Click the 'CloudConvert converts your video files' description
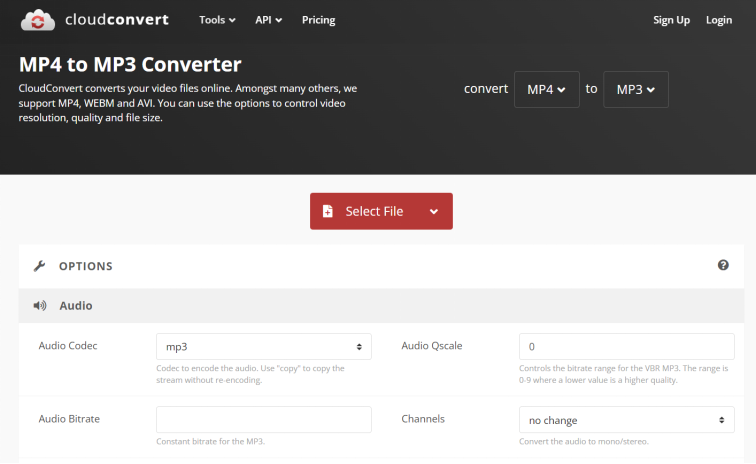The image size is (756, 464). click(188, 103)
